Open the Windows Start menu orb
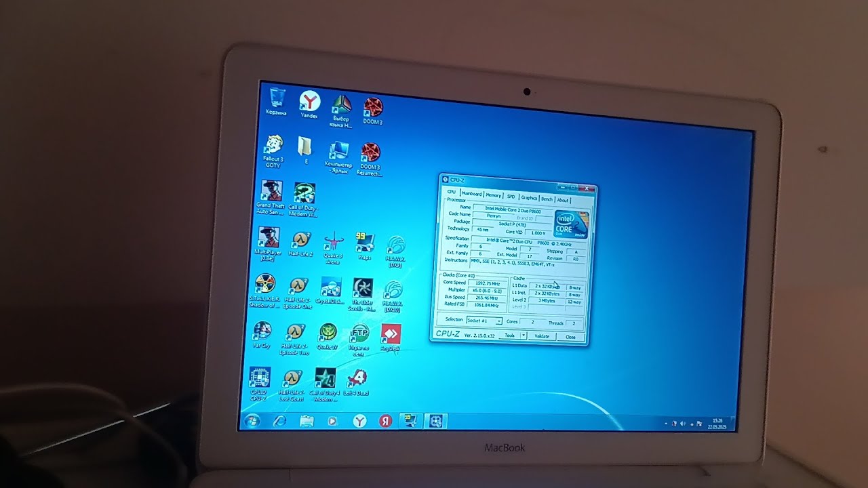Viewport: 868px width, 488px height. [251, 420]
